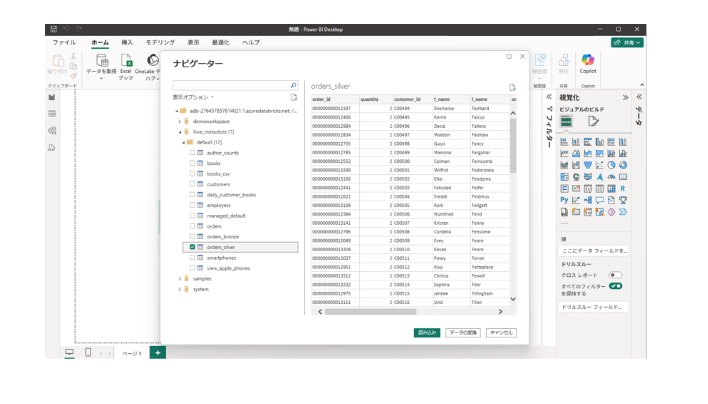
Task: Click the refresh icon beside display options
Action: point(294,97)
